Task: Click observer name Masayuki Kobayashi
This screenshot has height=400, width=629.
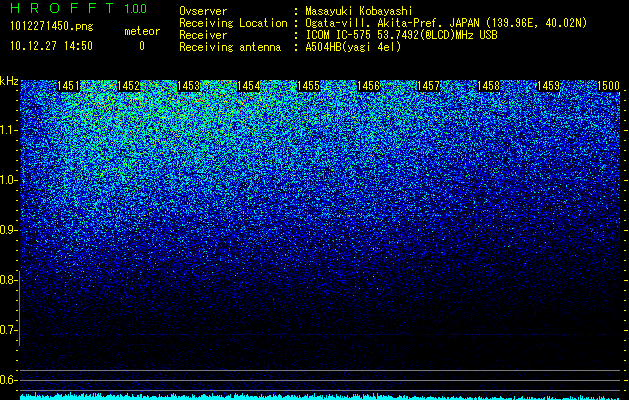Action: pos(359,11)
